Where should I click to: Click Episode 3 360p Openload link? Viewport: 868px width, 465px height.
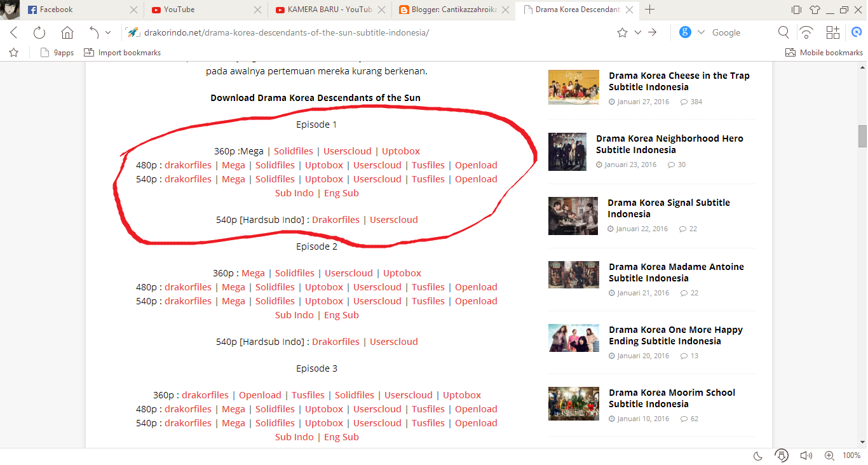[x=260, y=395]
